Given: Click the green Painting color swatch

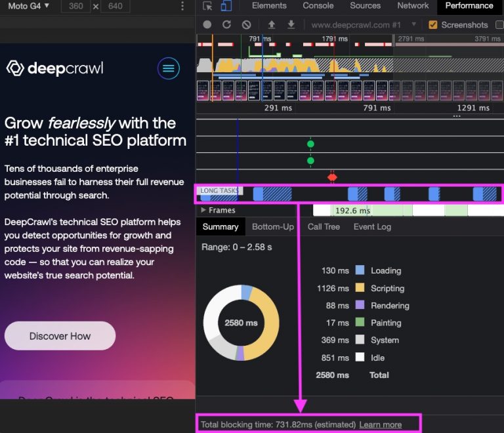Looking at the screenshot, I should (360, 322).
